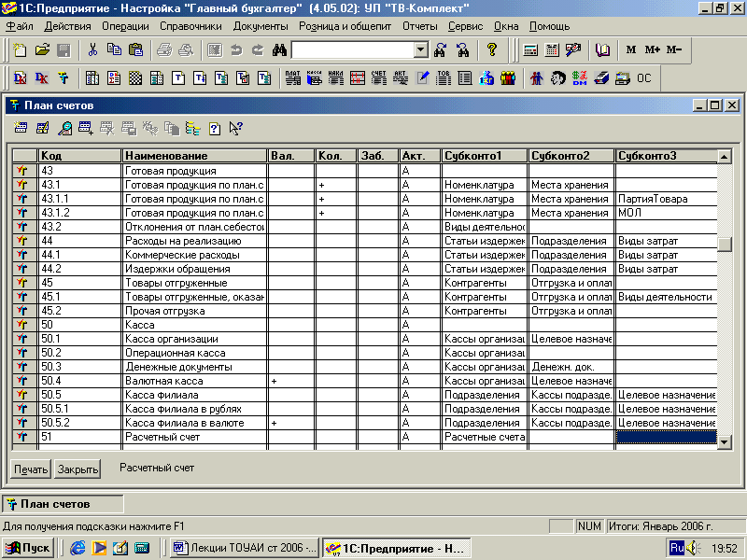
Task: Click the hierarchical list tree icon
Action: coord(193,128)
